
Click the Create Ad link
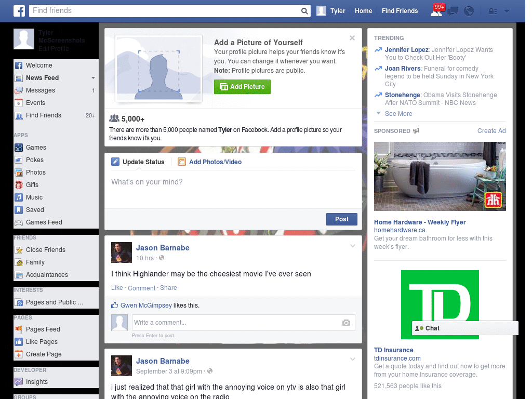(x=491, y=131)
